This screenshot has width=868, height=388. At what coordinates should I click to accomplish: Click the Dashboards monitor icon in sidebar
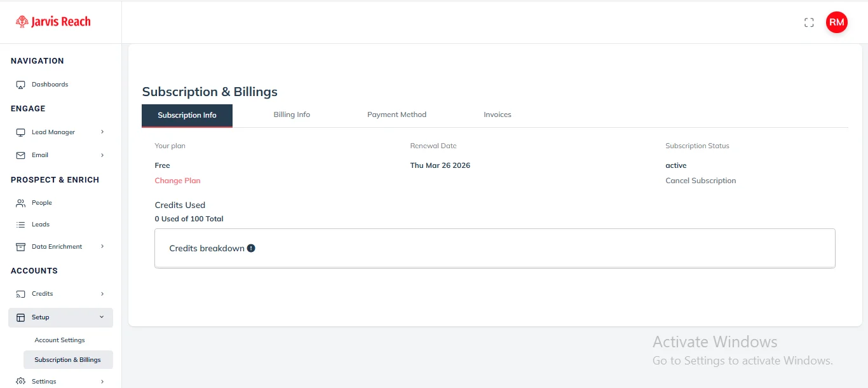point(20,85)
